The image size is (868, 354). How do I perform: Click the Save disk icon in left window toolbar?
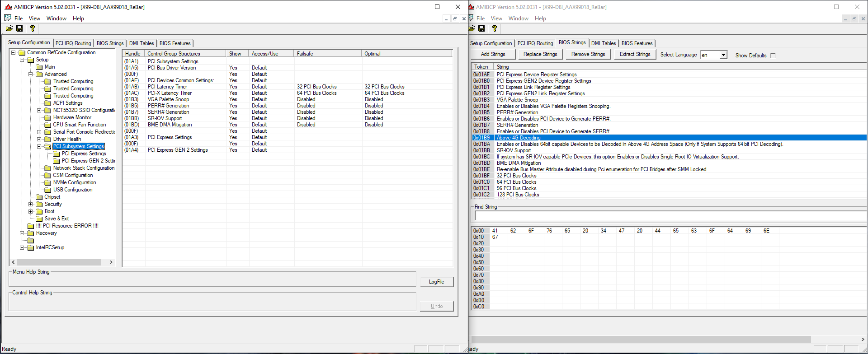tap(19, 28)
